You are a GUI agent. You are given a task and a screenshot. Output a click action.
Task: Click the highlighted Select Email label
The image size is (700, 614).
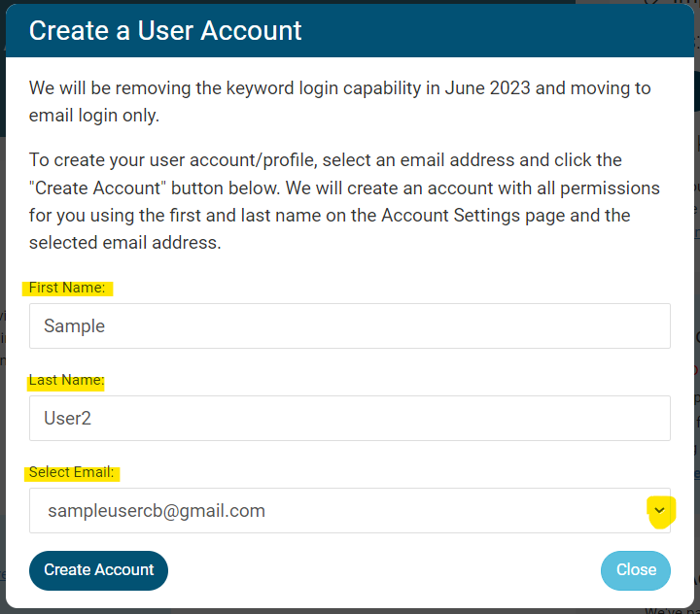(72, 473)
